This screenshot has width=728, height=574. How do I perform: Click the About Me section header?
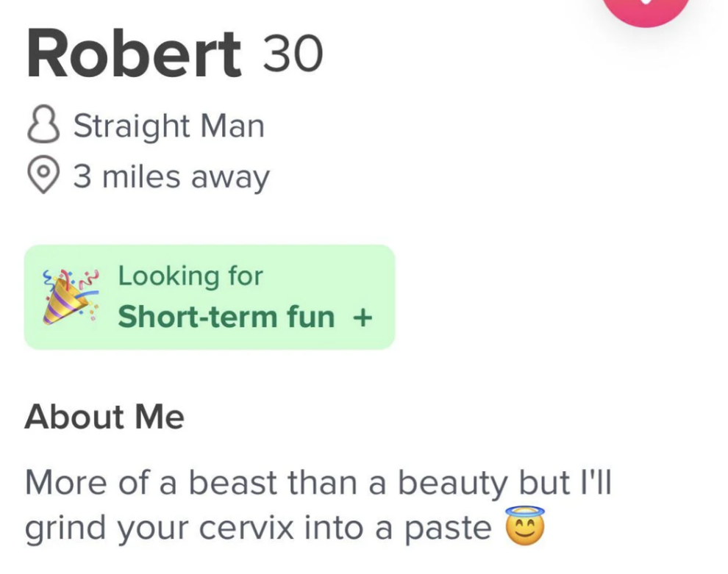[104, 416]
